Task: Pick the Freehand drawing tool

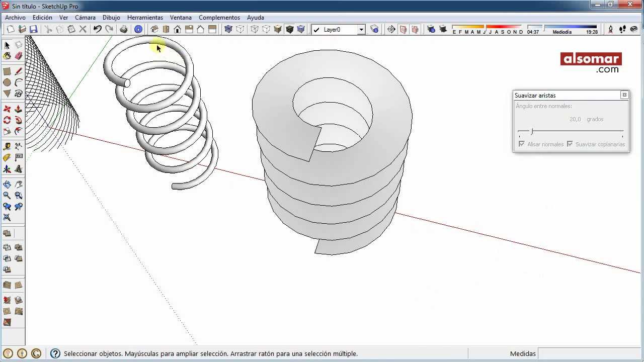Action: pos(19,94)
